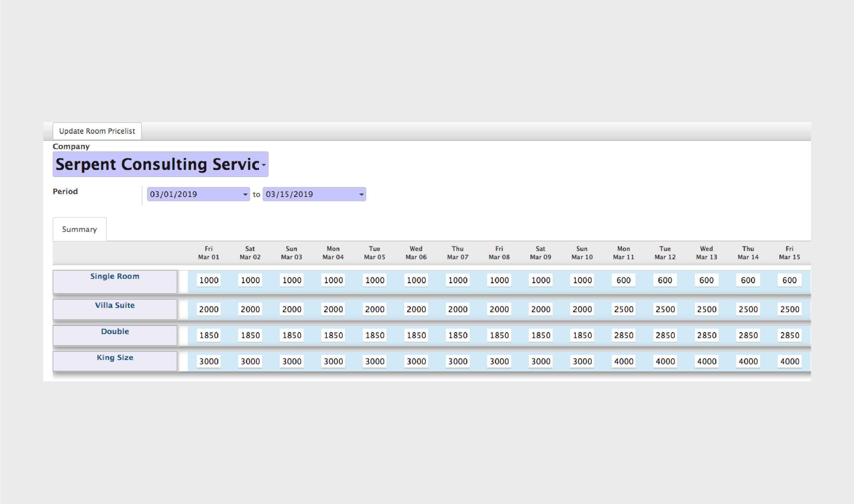Click the Update Room Pricelist button
854x504 pixels.
point(97,131)
